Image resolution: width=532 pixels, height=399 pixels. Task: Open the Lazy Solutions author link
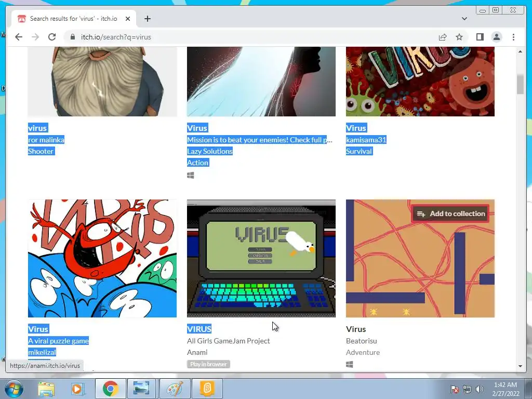pos(210,151)
